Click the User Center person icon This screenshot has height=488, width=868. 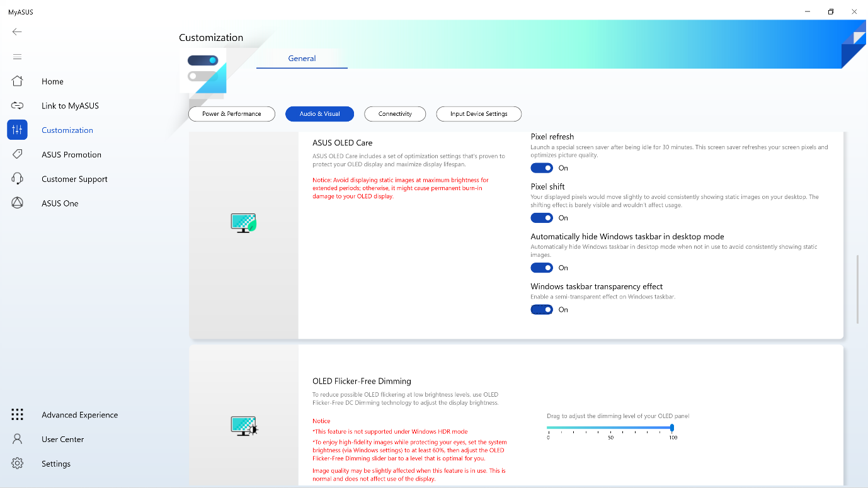point(17,439)
